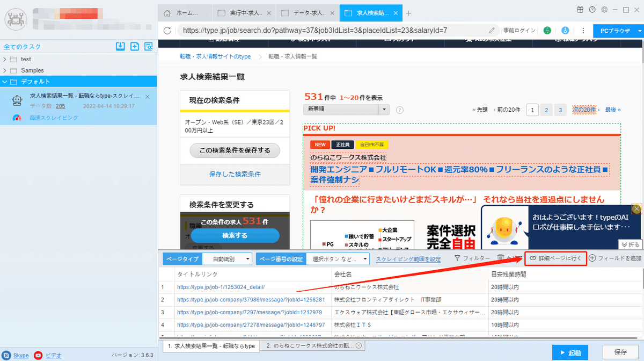This screenshot has height=361, width=644.
Task: Open the job-1/1253024_detail link in row 1
Action: (221, 287)
